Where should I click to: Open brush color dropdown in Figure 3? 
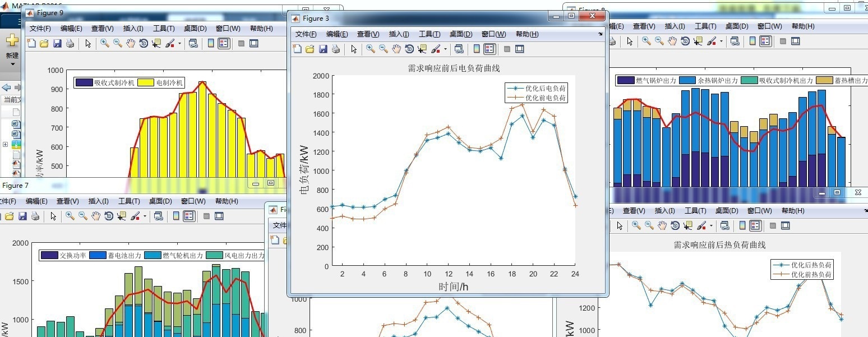(445, 49)
